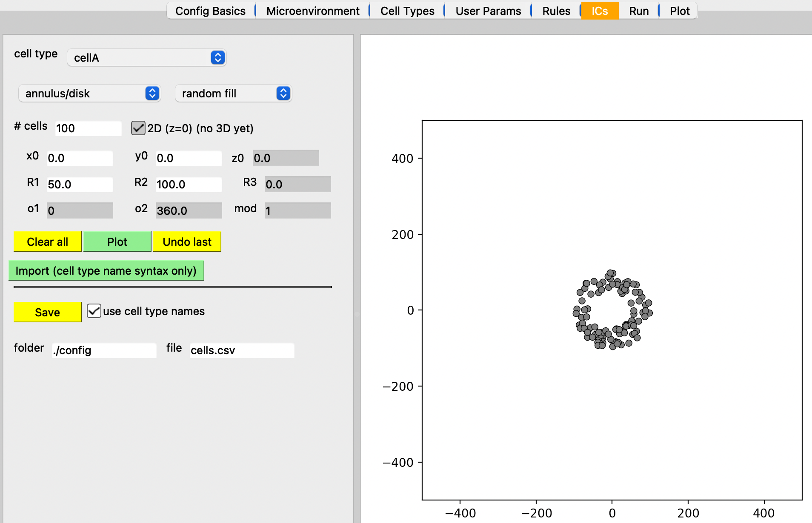
Task: Click the x0 input field
Action: coord(80,158)
